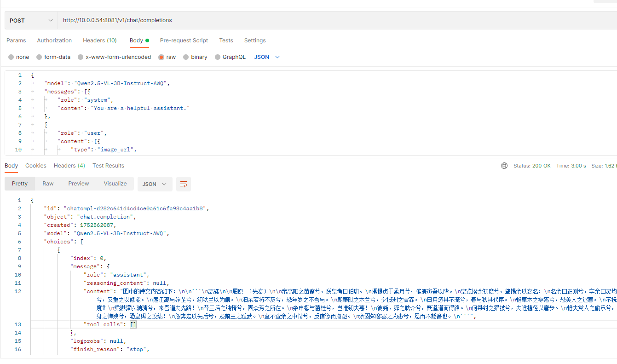Click the "created": 1752562087 line
The width and height of the screenshot is (617, 364).
point(81,225)
